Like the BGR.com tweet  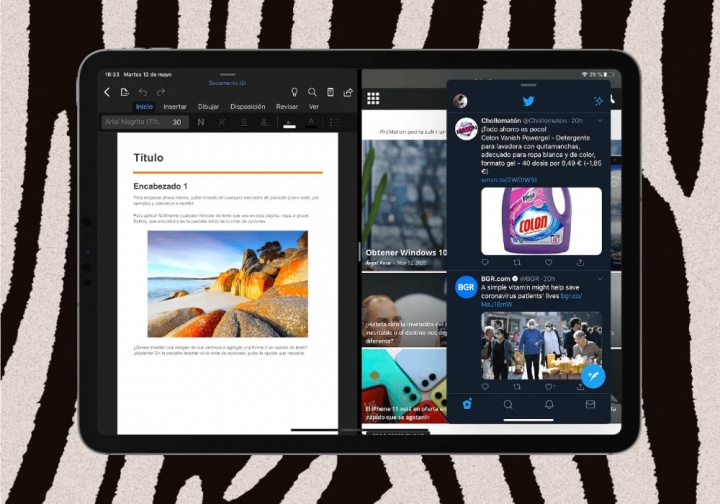(550, 386)
